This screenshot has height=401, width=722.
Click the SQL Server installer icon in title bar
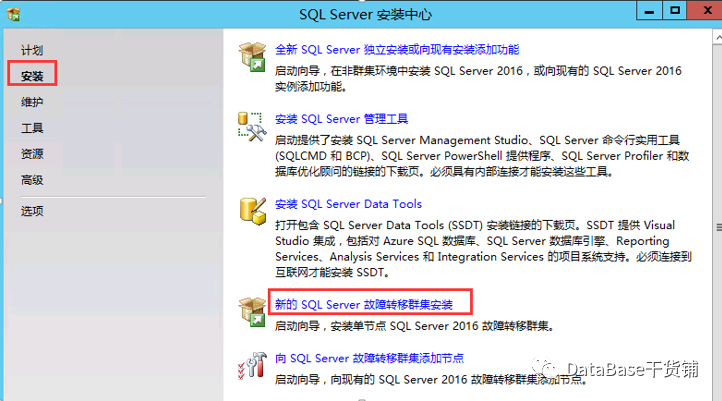point(13,14)
